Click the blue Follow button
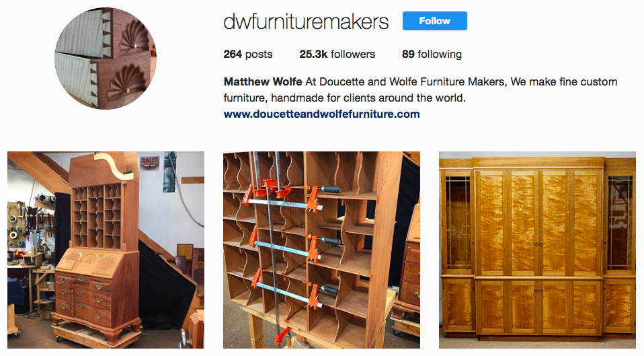Image resolution: width=644 pixels, height=356 pixels. (434, 21)
